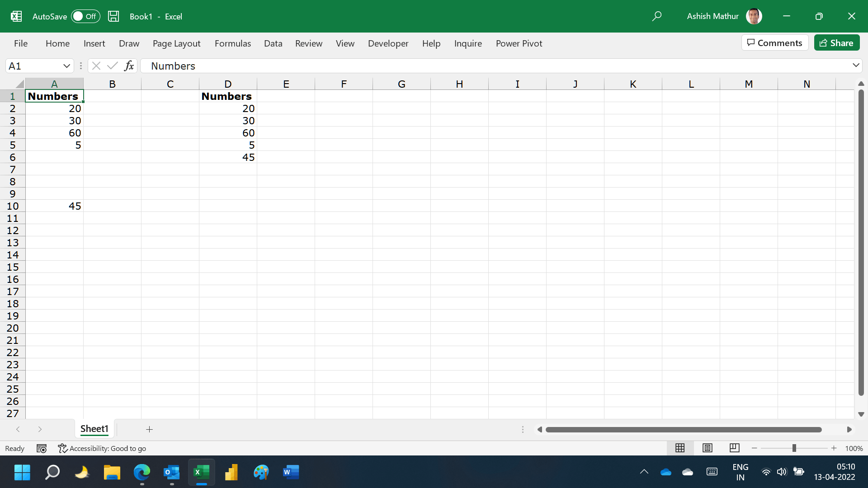The width and height of the screenshot is (868, 488).
Task: Select the Formulas tab
Action: 232,43
